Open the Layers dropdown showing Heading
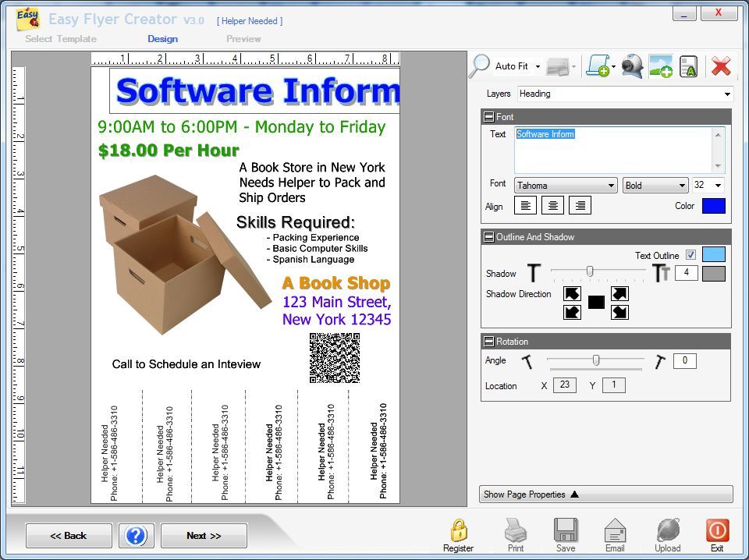The width and height of the screenshot is (749, 560). 622,94
